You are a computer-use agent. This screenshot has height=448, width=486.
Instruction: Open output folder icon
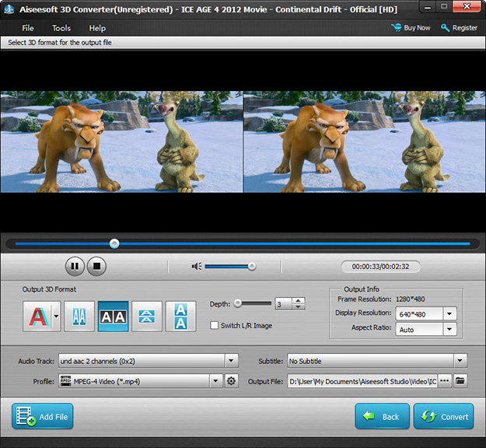pyautogui.click(x=460, y=381)
